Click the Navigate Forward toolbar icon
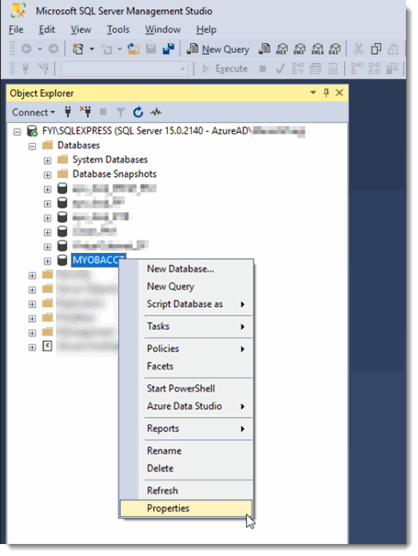This screenshot has height=556, width=418. click(53, 49)
